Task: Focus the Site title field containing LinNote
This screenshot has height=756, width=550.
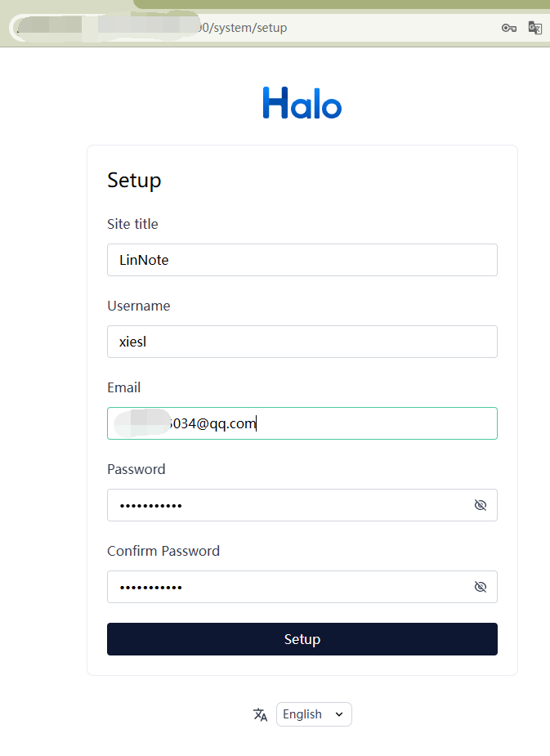Action: pos(302,260)
